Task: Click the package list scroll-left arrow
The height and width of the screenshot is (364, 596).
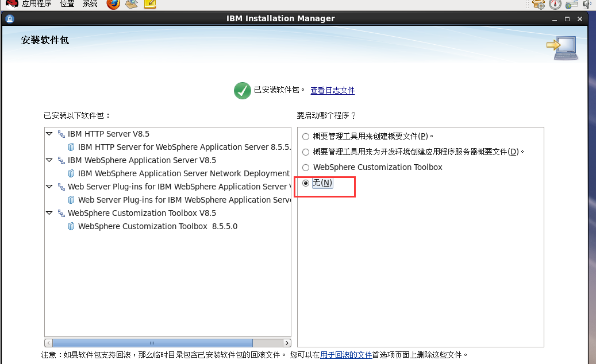Action: tap(48, 343)
